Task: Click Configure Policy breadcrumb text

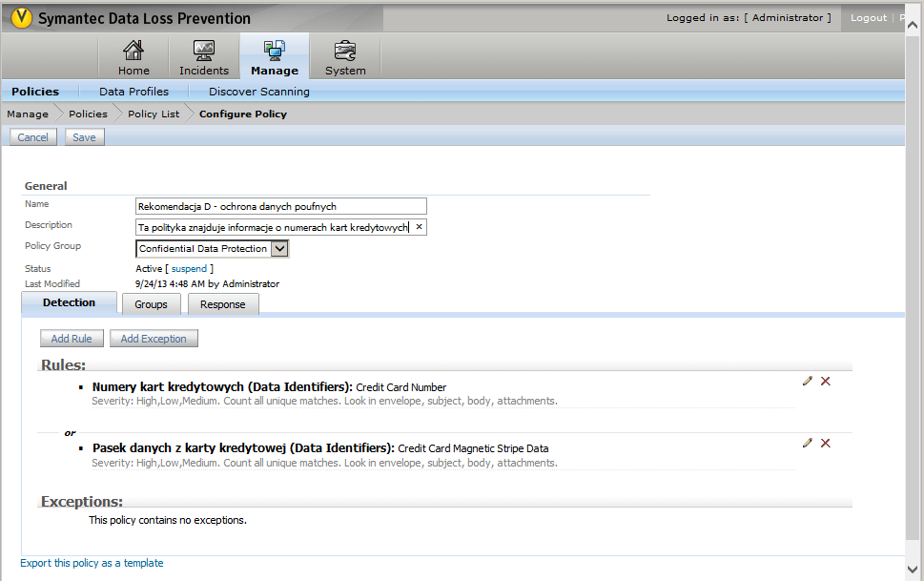Action: [243, 114]
